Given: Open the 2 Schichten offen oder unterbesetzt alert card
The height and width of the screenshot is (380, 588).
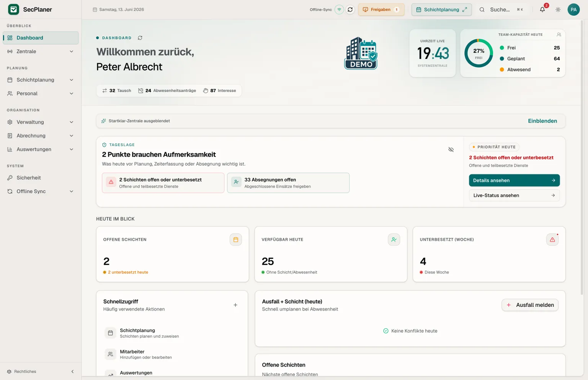Looking at the screenshot, I should tap(163, 183).
